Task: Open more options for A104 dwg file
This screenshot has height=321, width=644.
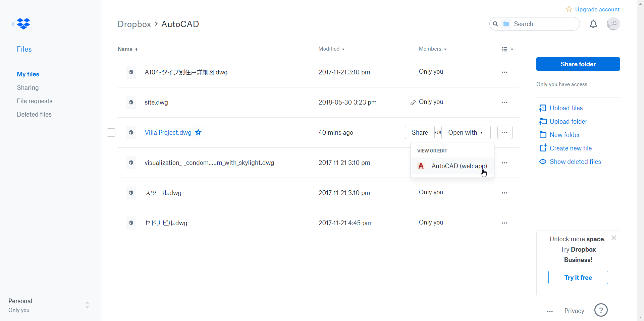Action: (x=504, y=72)
